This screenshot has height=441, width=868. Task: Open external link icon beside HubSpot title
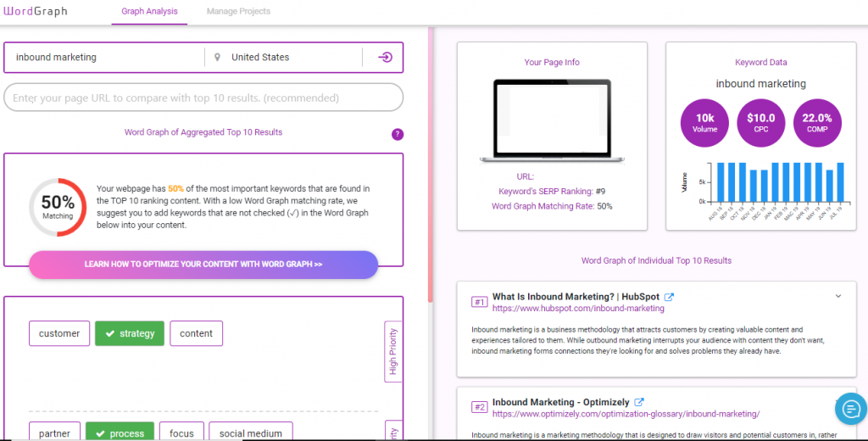pos(669,297)
